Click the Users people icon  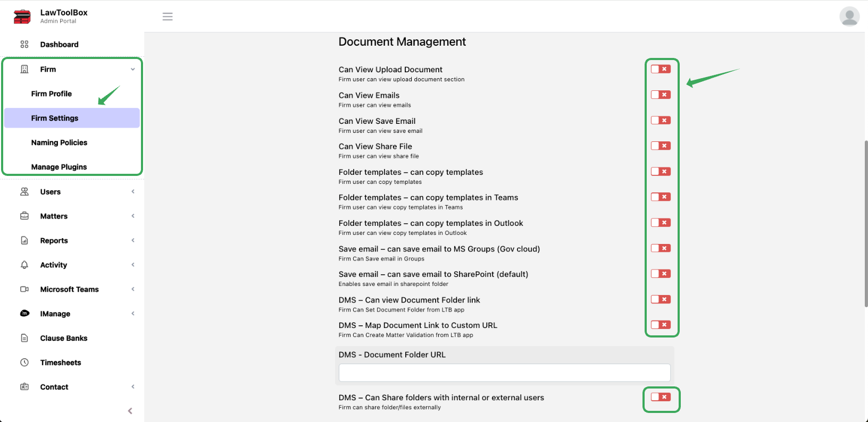coord(24,191)
